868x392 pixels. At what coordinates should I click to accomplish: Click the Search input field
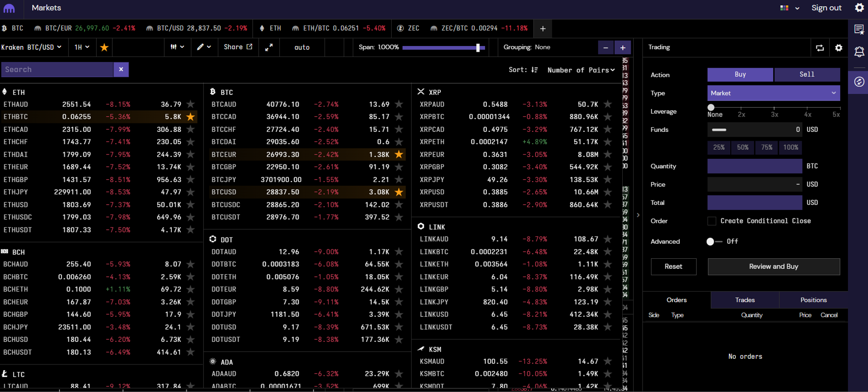point(57,69)
